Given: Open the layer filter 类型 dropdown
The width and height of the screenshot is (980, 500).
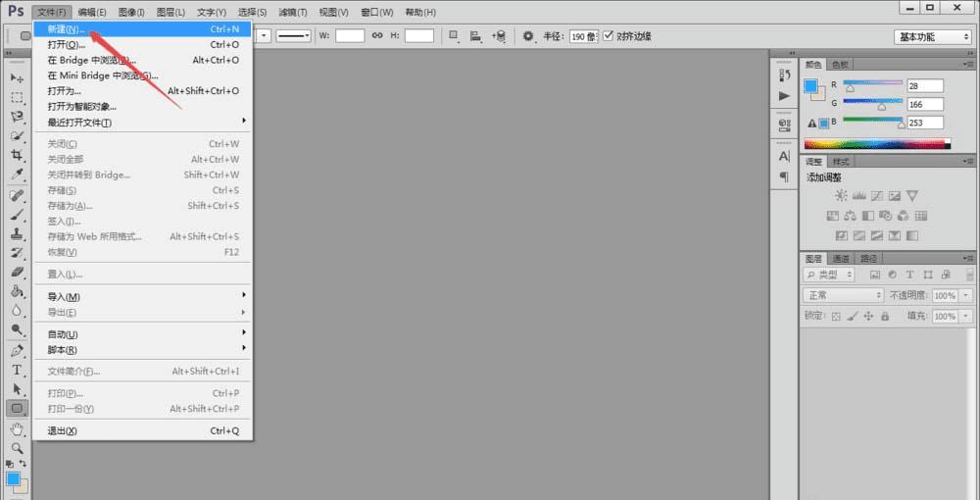Looking at the screenshot, I should click(829, 275).
